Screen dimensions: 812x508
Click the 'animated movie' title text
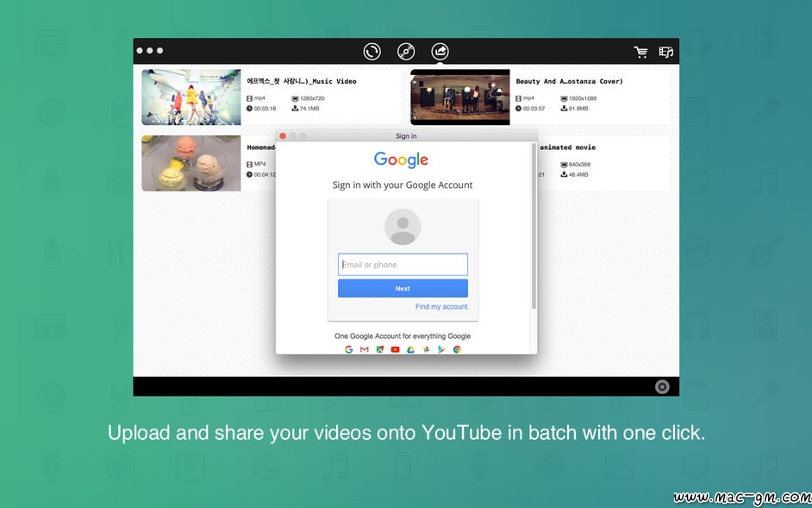coord(567,147)
